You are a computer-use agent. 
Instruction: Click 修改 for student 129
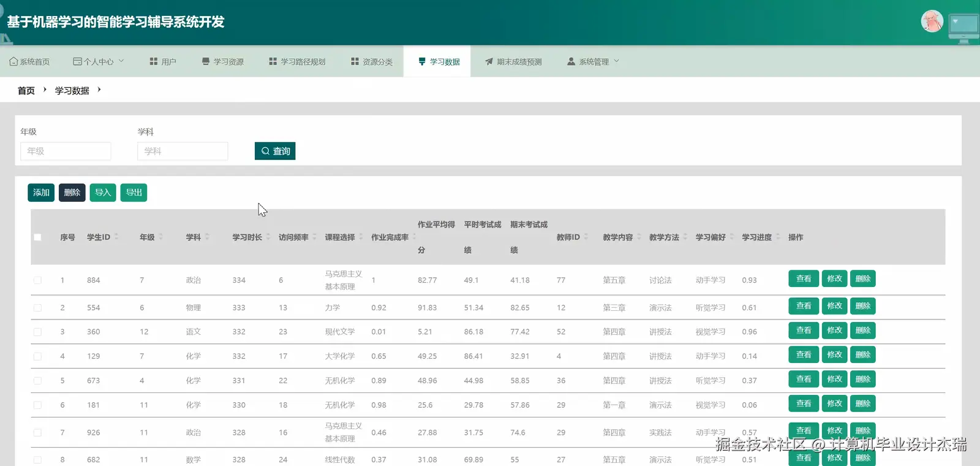(834, 355)
